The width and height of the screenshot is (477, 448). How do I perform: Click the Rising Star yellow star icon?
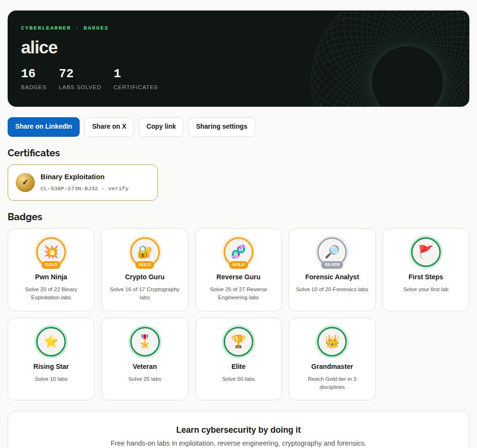pos(51,342)
